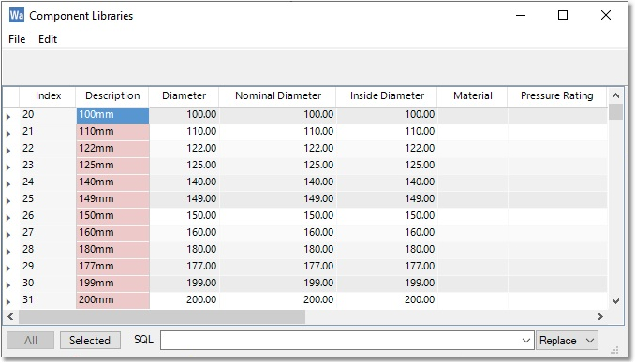Click into the SQL input field
This screenshot has width=635, height=364.
coord(340,340)
